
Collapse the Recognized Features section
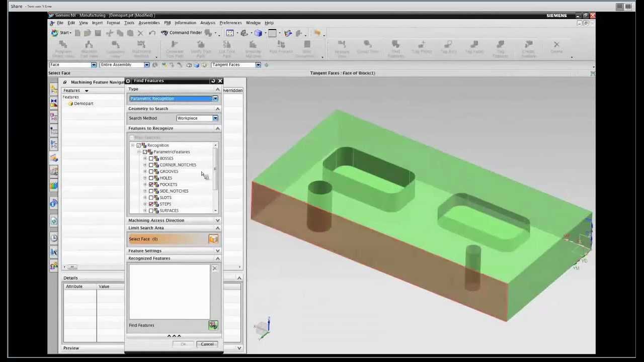coord(217,258)
